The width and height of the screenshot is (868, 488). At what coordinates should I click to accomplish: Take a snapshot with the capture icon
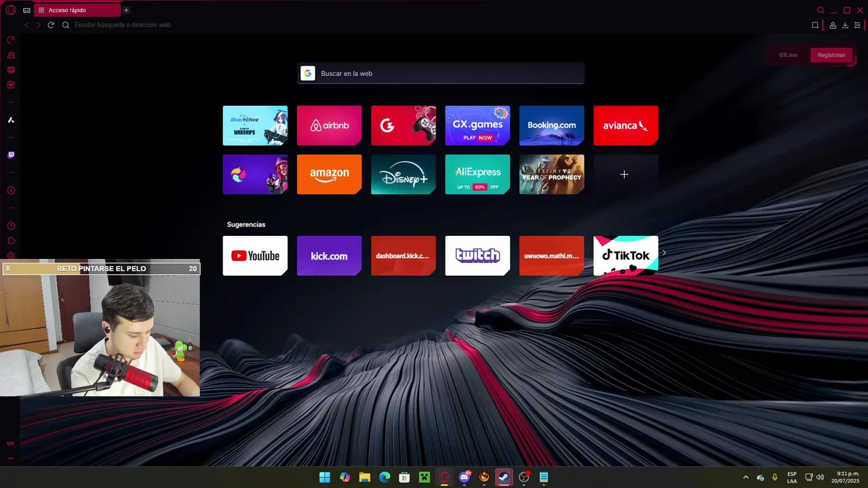pyautogui.click(x=815, y=25)
